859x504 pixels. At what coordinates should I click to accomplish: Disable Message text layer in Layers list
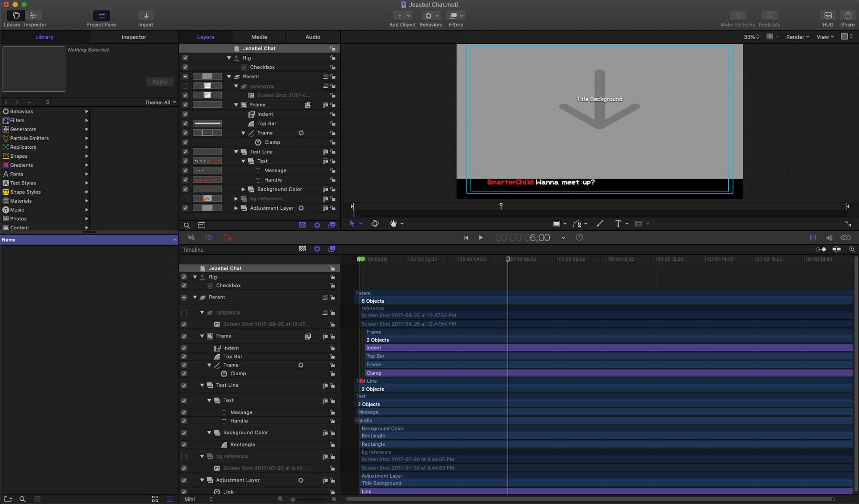(x=185, y=171)
